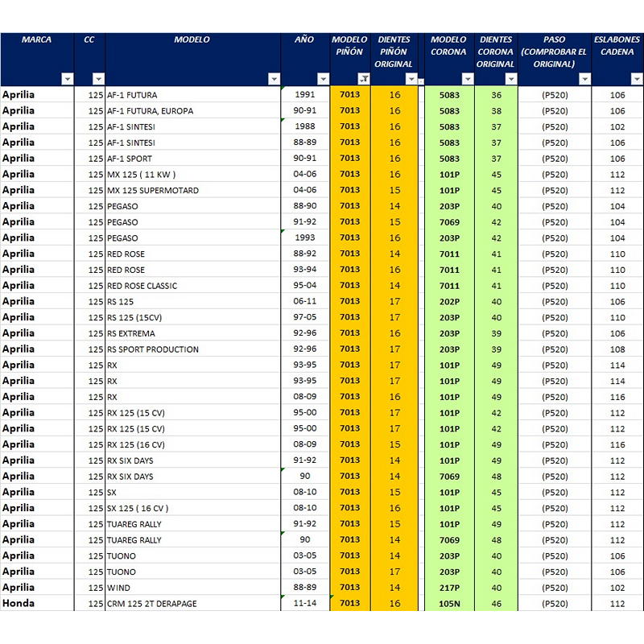
Task: Select piñón model 7013 in Honda row
Action: click(350, 603)
